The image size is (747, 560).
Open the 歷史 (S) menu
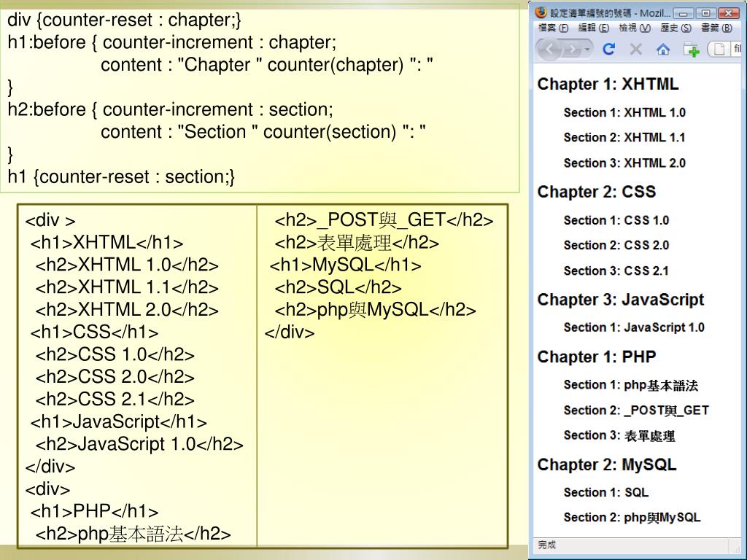pyautogui.click(x=676, y=28)
